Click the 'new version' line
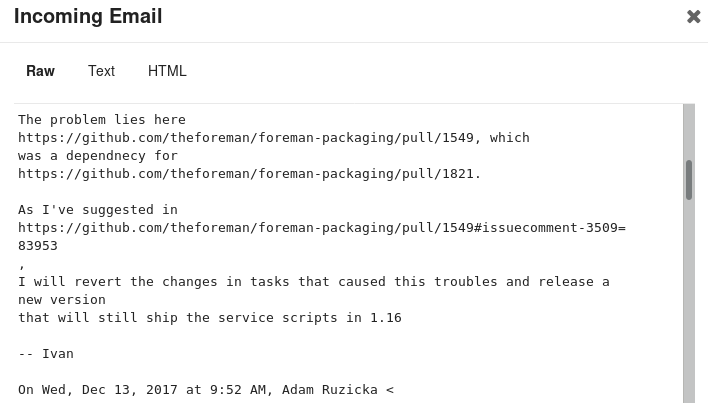This screenshot has height=415, width=708. 62,300
